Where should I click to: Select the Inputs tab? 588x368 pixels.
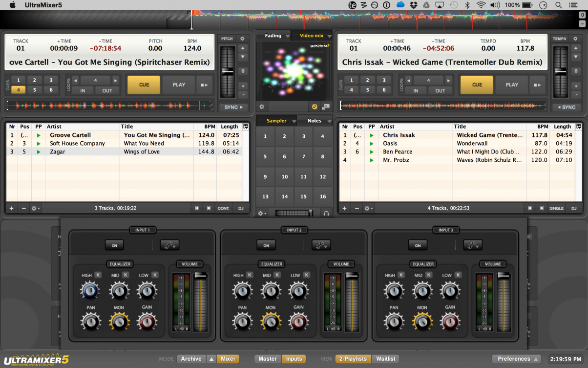tap(294, 359)
